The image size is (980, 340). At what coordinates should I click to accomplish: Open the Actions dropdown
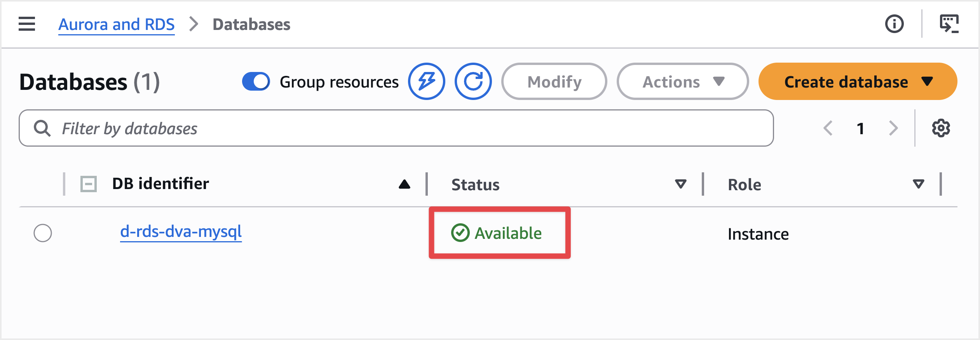tap(682, 81)
